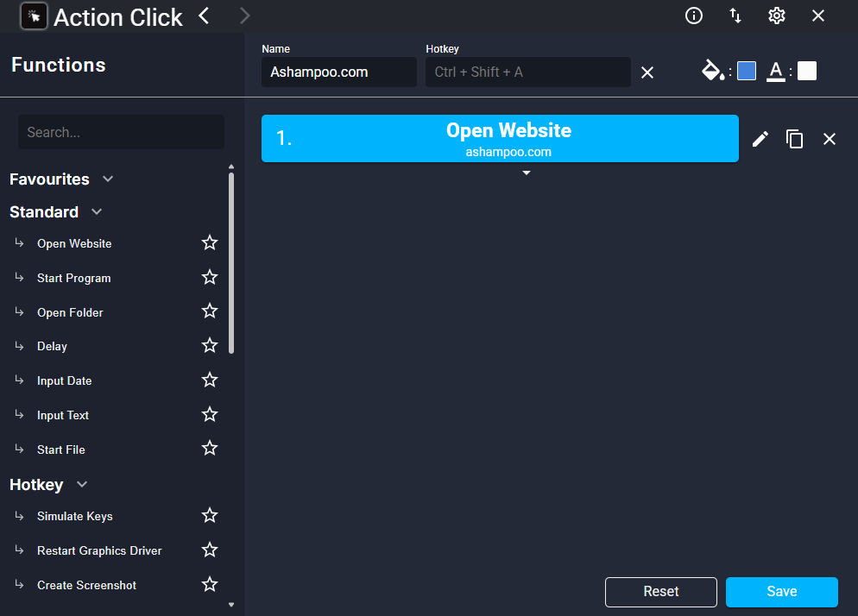Open the info icon in title bar
The height and width of the screenshot is (616, 858).
(694, 16)
